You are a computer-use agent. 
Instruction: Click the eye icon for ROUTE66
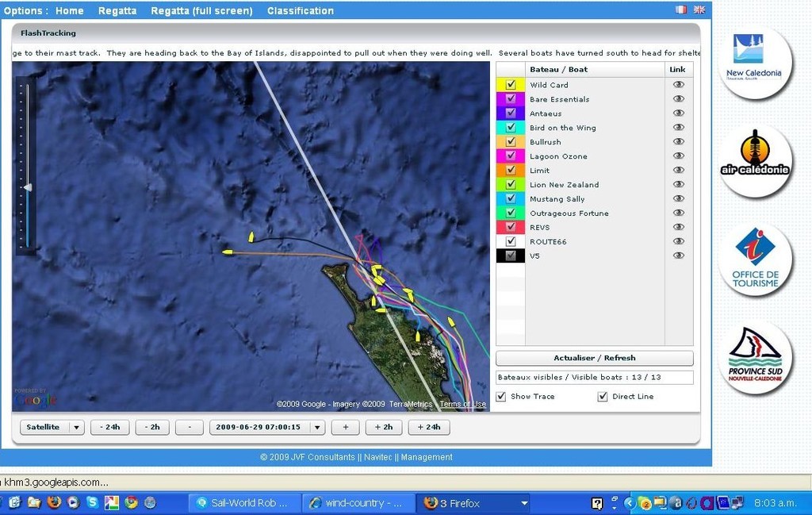click(x=679, y=241)
